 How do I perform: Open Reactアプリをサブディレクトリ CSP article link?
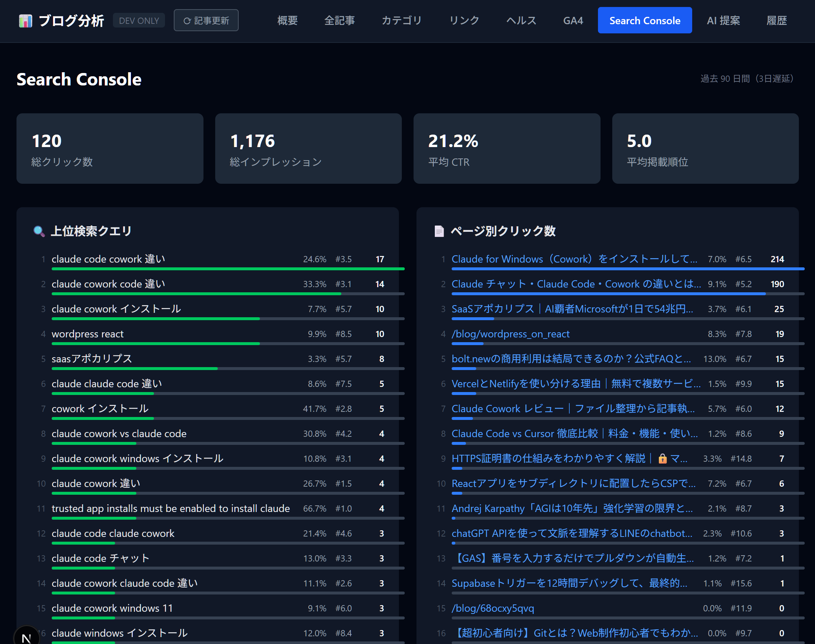(x=573, y=483)
